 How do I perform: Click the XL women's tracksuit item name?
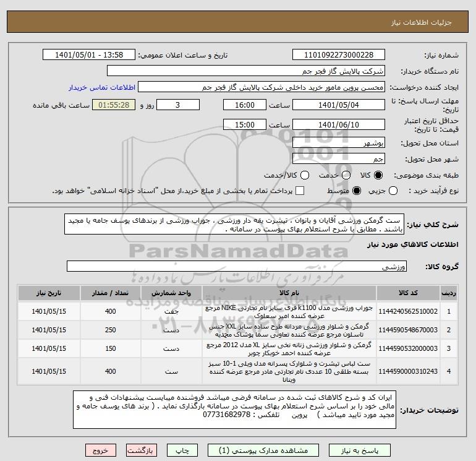click(x=289, y=349)
